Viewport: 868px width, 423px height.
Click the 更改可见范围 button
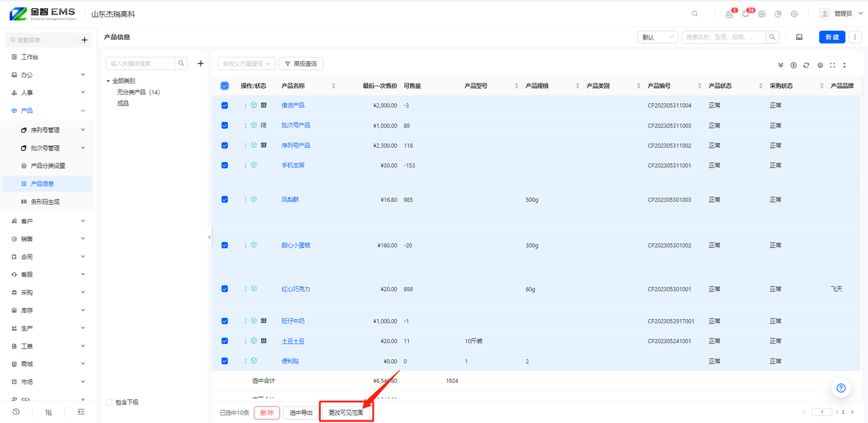tap(346, 412)
